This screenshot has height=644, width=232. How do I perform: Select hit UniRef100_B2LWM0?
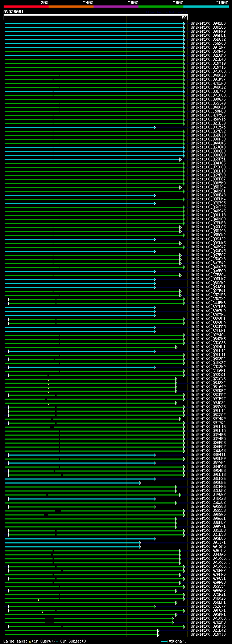click(208, 56)
